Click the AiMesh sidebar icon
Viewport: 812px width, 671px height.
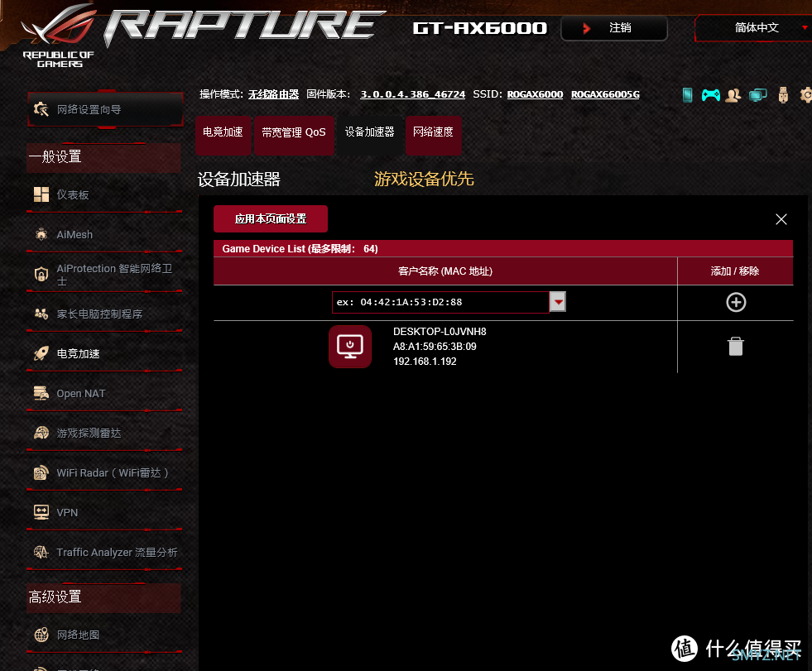click(41, 234)
